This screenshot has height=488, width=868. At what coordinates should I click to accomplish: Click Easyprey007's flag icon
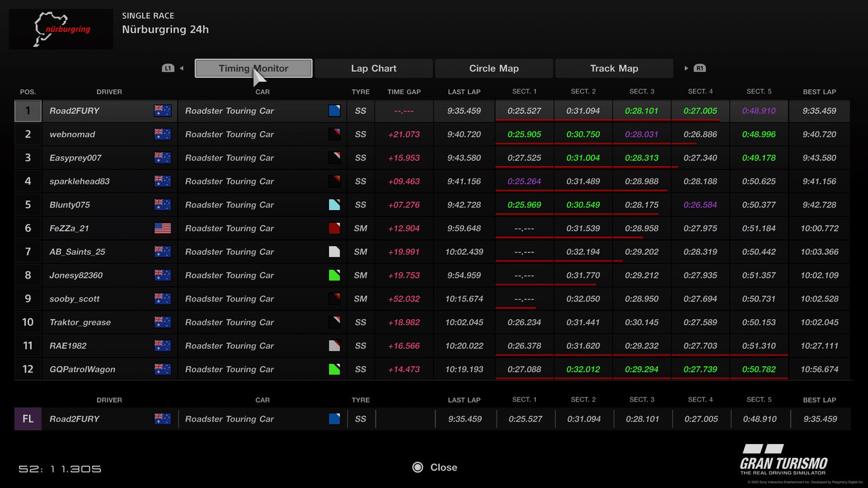[163, 158]
